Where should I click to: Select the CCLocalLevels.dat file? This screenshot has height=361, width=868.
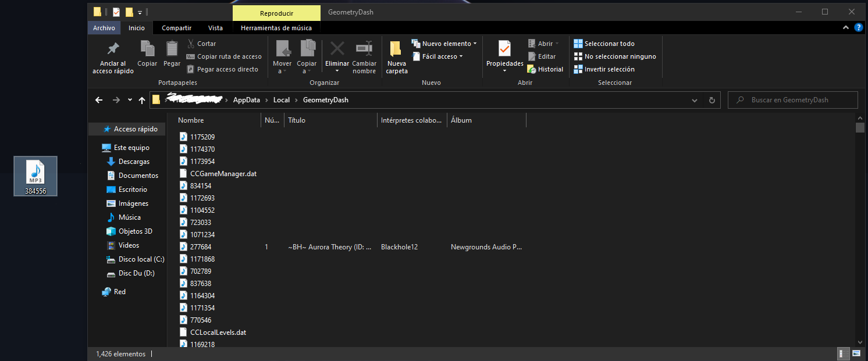point(213,333)
